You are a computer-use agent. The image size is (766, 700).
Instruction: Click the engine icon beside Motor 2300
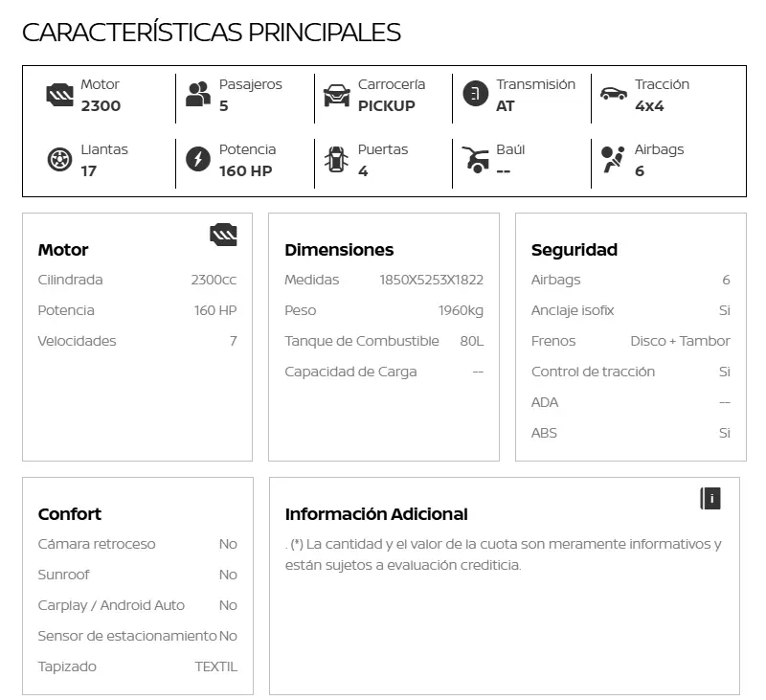59,95
